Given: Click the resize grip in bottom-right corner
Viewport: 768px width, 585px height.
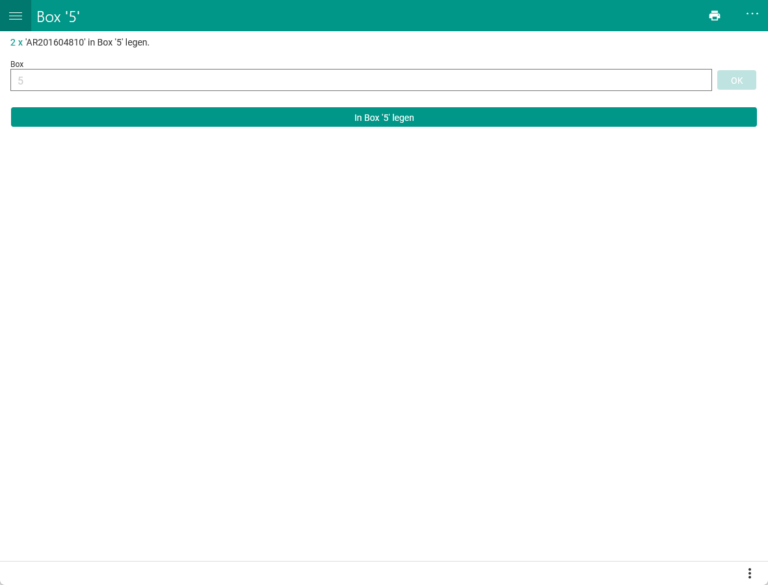Looking at the screenshot, I should [x=764, y=581].
